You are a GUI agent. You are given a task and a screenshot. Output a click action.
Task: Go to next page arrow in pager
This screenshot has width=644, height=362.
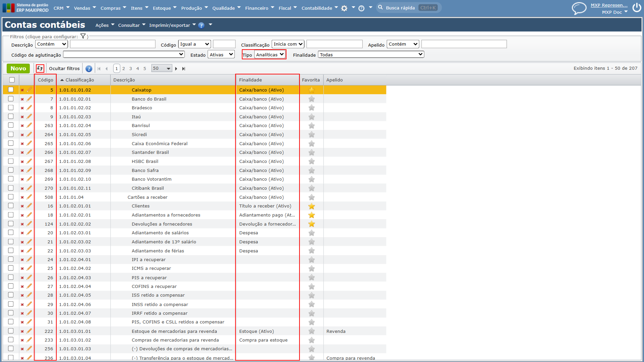176,69
